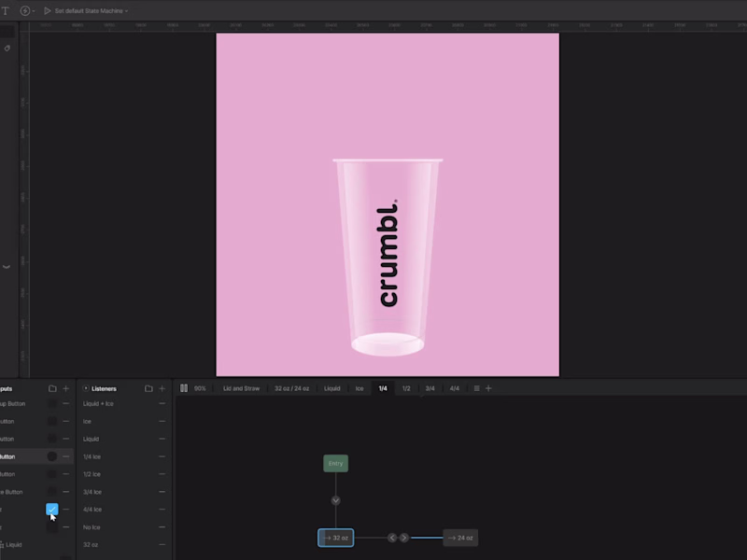Click the 90% zoom level control
Screen dimensions: 747x560
(198, 388)
